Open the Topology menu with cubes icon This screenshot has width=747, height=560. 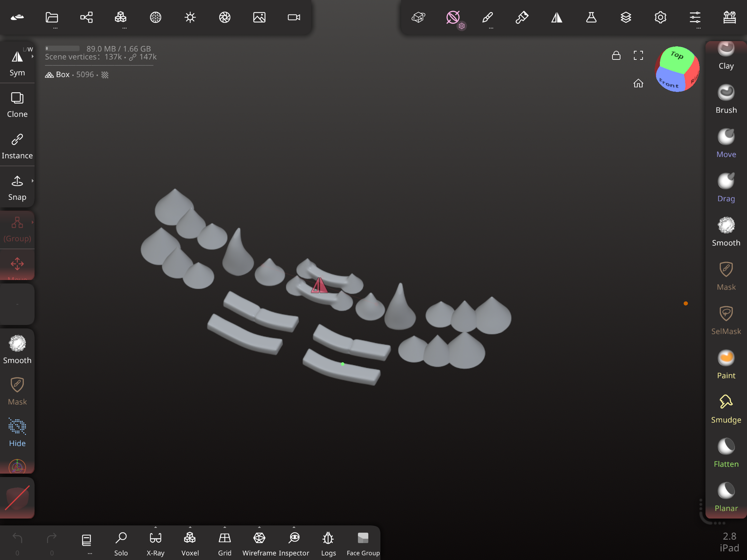point(121,17)
